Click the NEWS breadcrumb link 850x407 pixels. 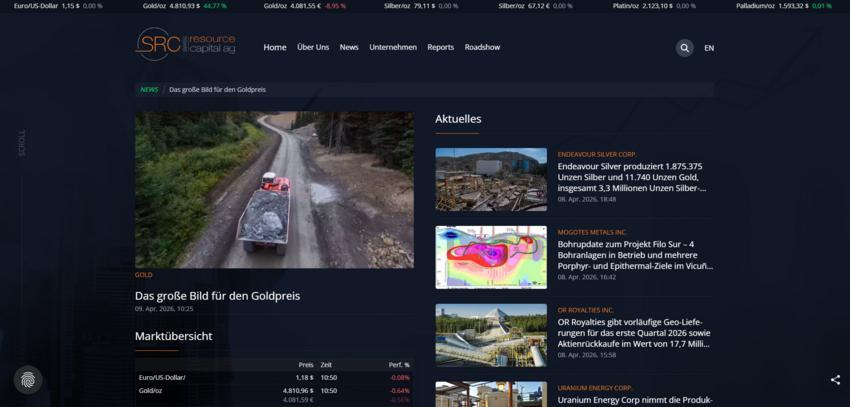[149, 89]
